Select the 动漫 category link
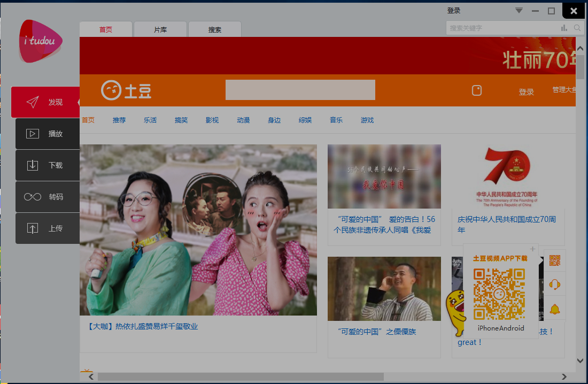This screenshot has height=384, width=588. click(x=243, y=120)
